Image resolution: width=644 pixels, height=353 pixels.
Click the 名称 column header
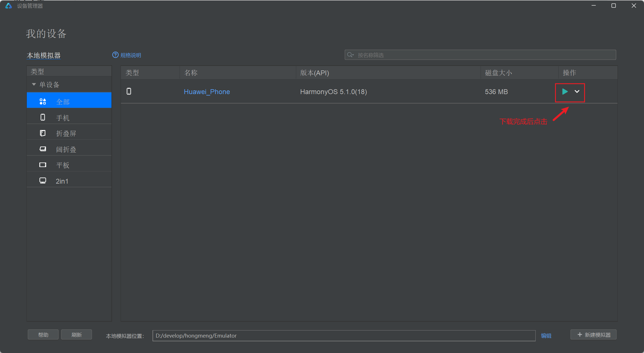[191, 73]
